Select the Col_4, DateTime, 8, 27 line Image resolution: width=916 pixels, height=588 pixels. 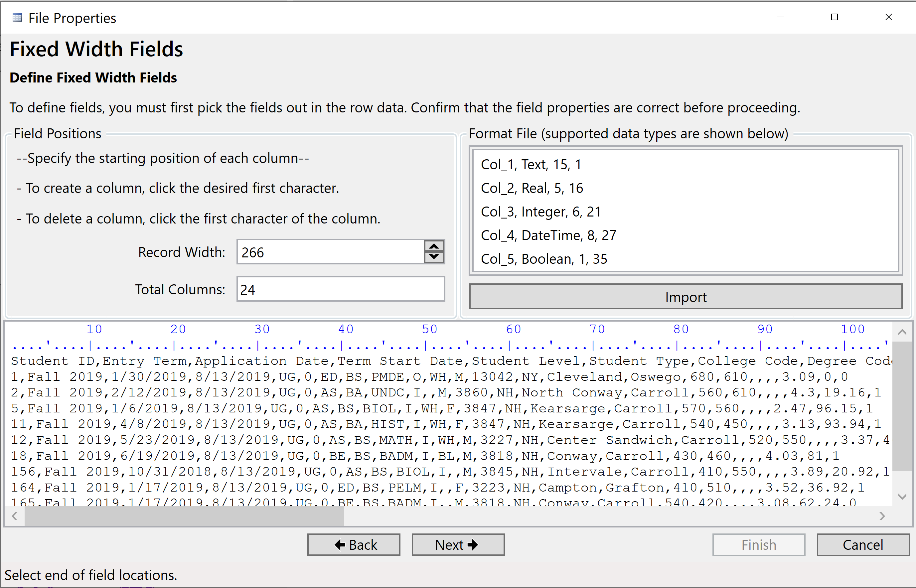[548, 235]
